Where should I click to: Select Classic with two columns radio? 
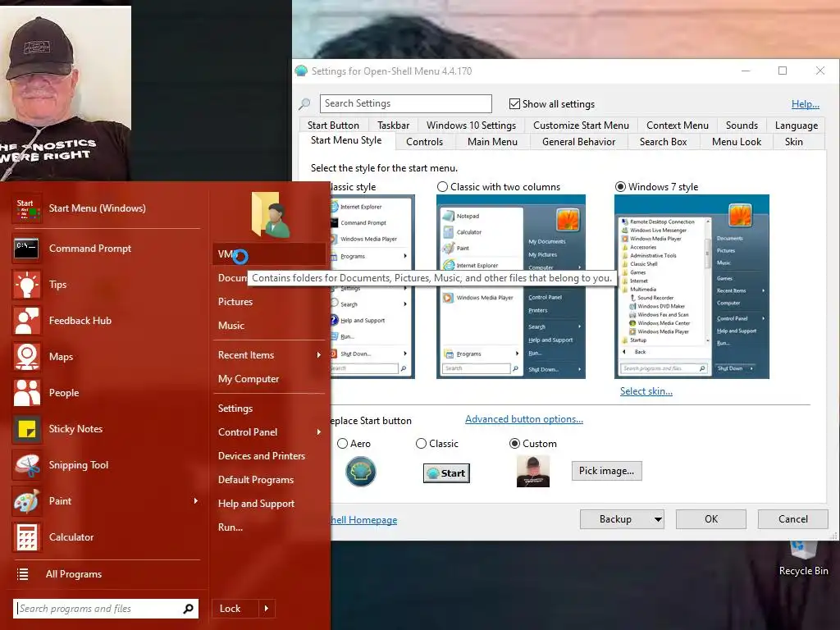click(442, 187)
